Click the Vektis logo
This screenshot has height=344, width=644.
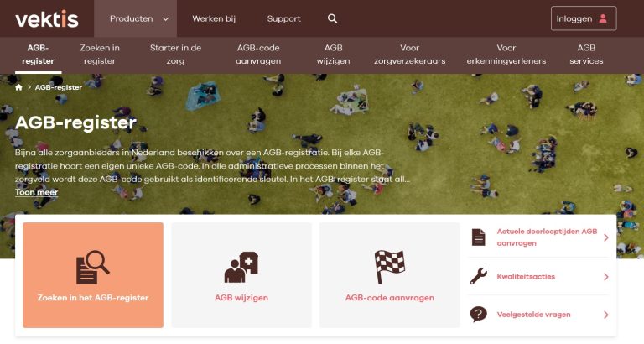click(47, 19)
